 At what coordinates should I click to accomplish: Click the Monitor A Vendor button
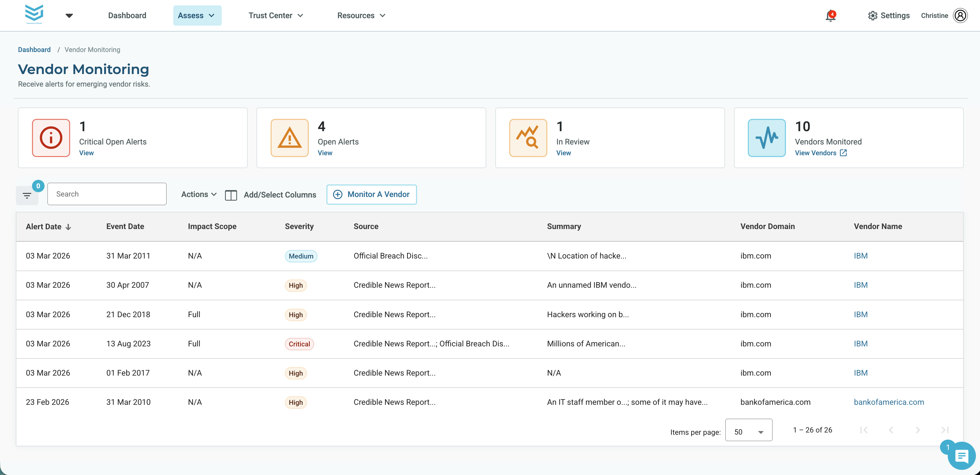(x=372, y=194)
